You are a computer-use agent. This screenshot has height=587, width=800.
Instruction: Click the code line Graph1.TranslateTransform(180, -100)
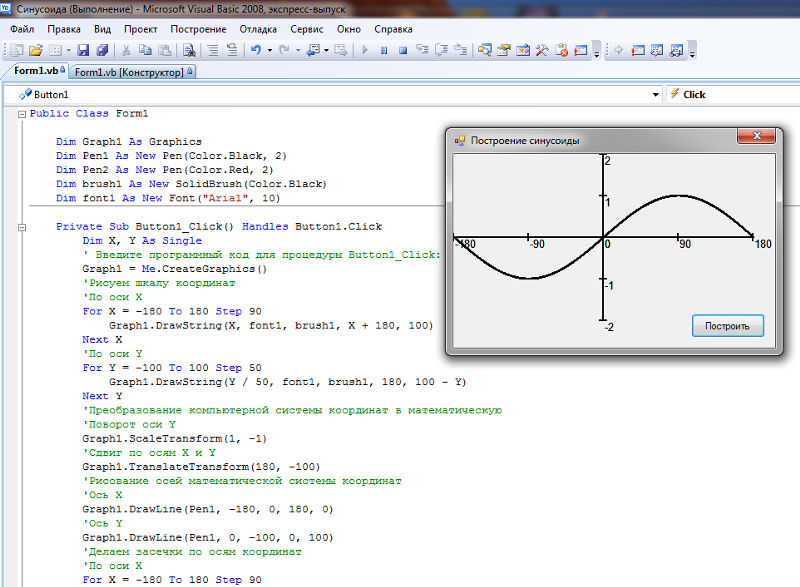click(201, 467)
